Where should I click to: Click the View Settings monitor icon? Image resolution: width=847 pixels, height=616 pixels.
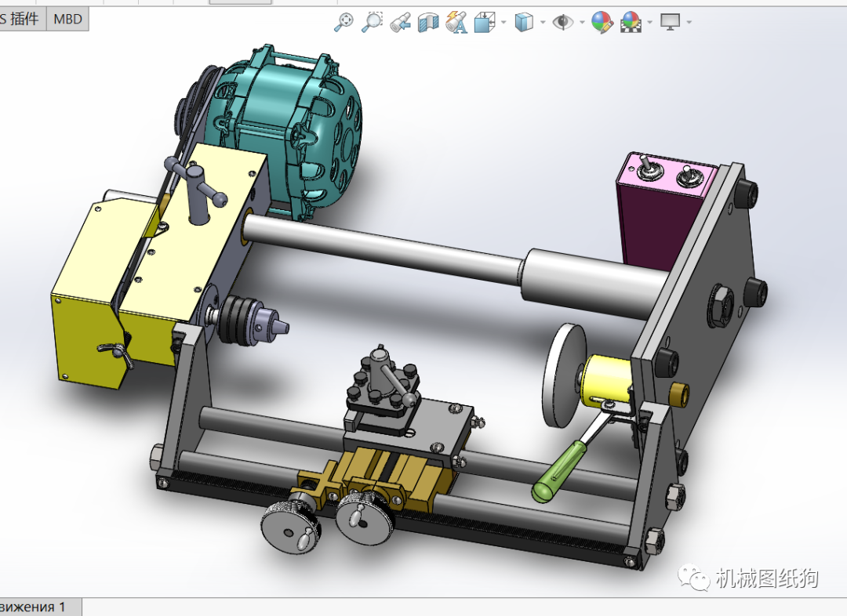tap(671, 22)
